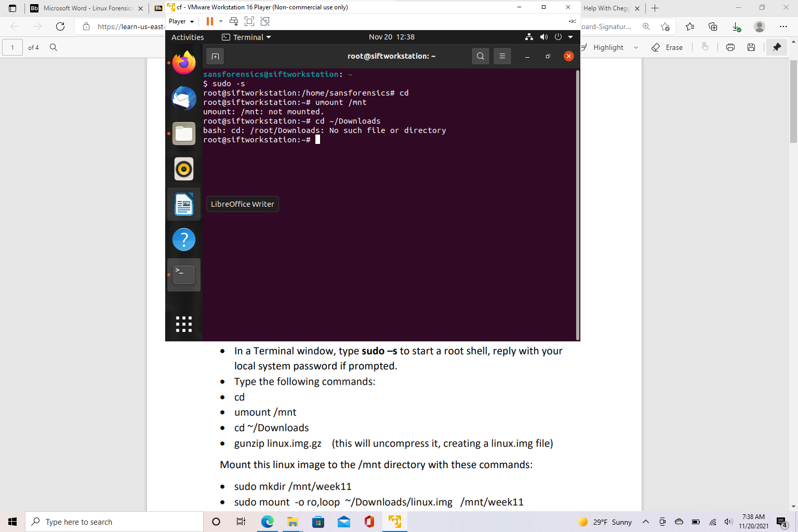Expand the Highlight color dropdown

(636, 47)
